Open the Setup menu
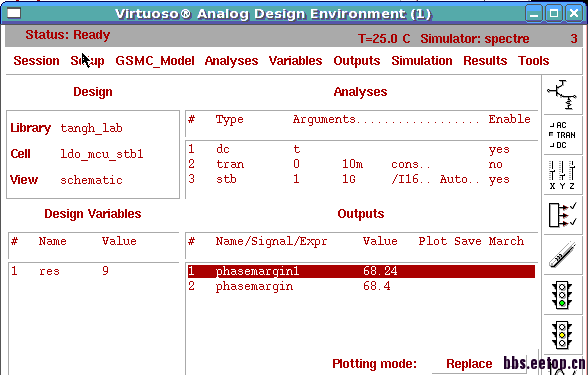 [x=87, y=61]
